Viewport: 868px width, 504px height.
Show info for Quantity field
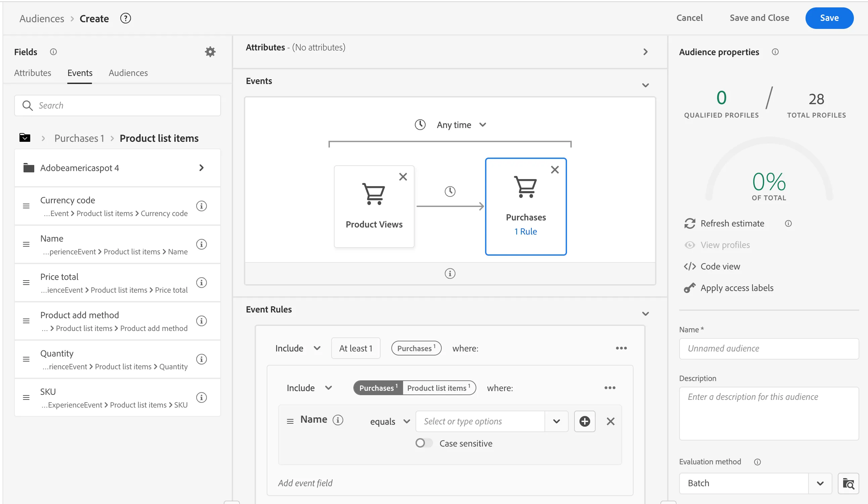(202, 359)
